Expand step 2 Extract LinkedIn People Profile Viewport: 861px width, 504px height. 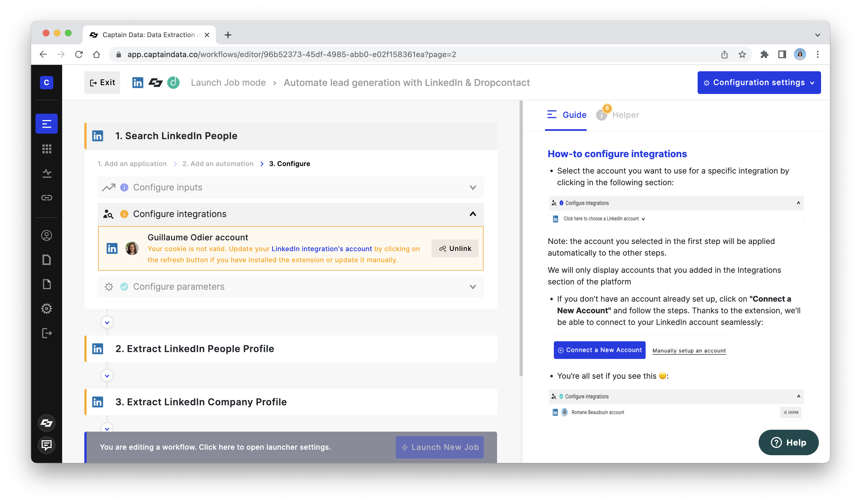click(291, 349)
